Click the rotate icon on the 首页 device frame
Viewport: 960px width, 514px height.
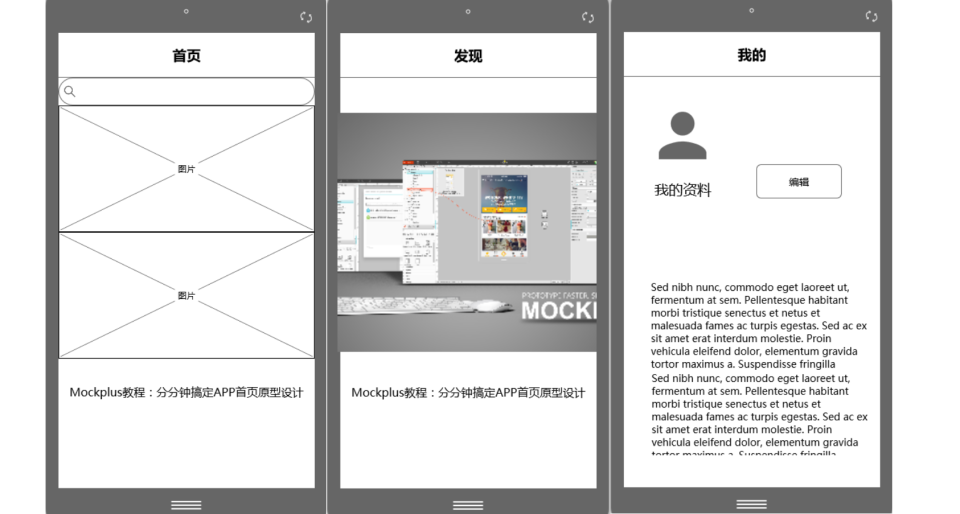(306, 17)
